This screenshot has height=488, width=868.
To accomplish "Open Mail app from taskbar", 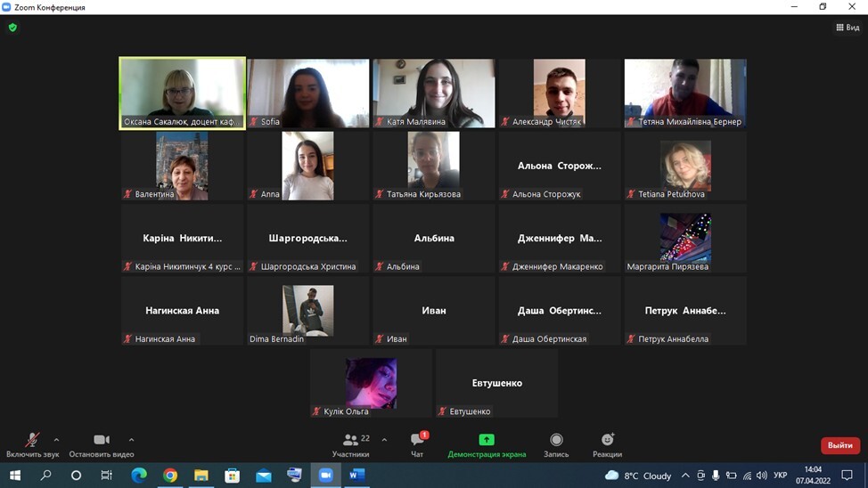I will pyautogui.click(x=264, y=476).
